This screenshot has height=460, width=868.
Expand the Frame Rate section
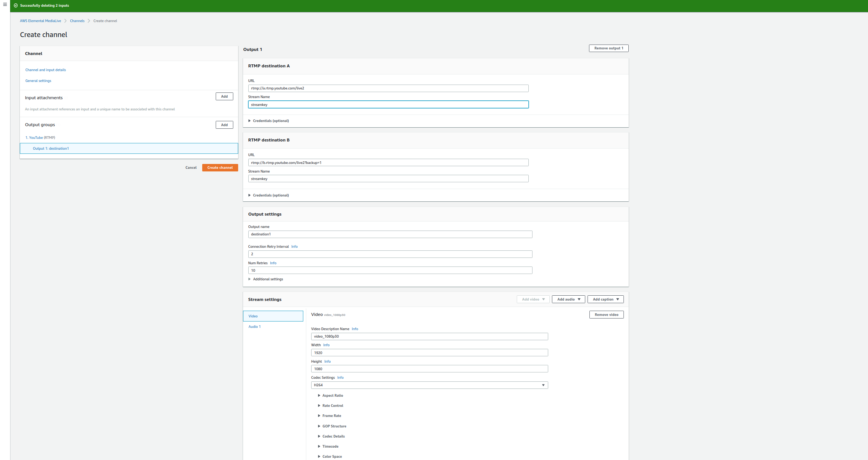point(330,416)
